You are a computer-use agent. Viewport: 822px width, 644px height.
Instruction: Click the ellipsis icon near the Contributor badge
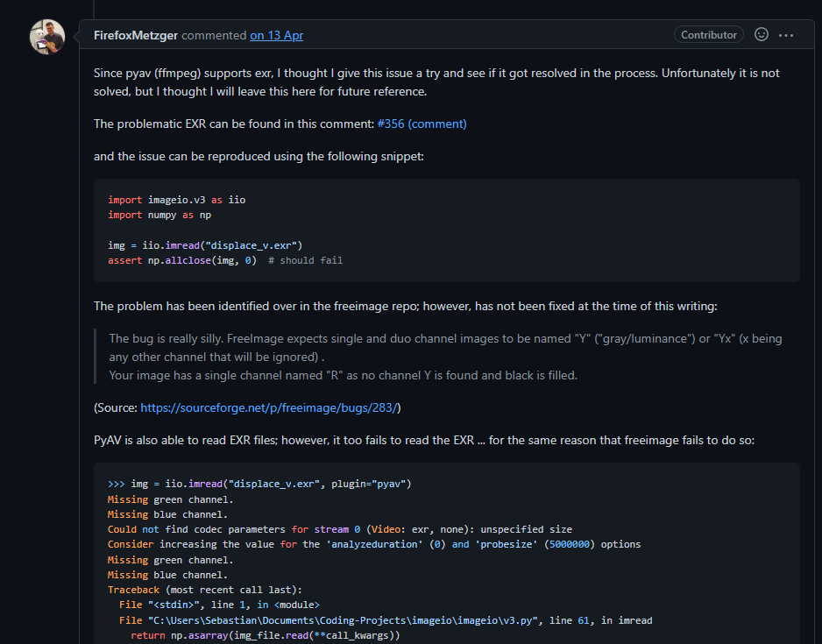coord(785,35)
